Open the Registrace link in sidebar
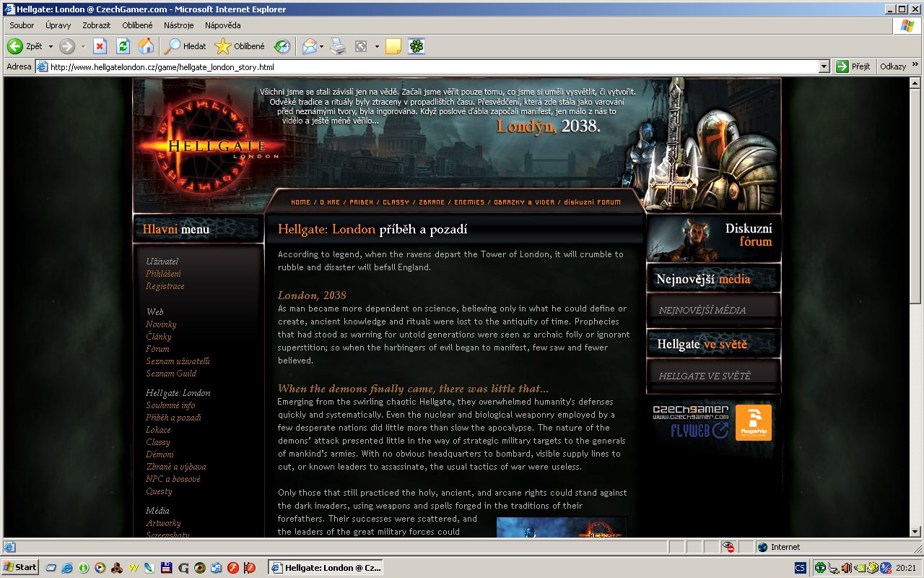The image size is (924, 578). pos(165,286)
